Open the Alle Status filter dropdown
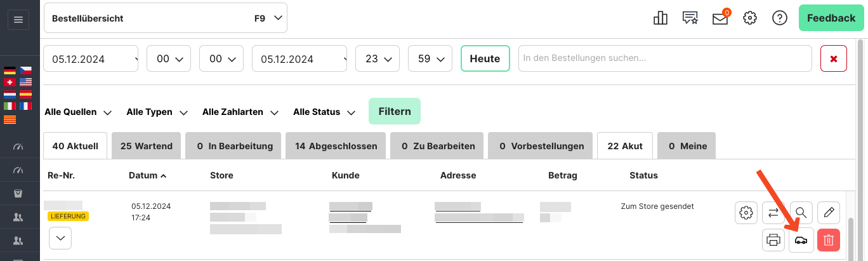 [x=325, y=112]
